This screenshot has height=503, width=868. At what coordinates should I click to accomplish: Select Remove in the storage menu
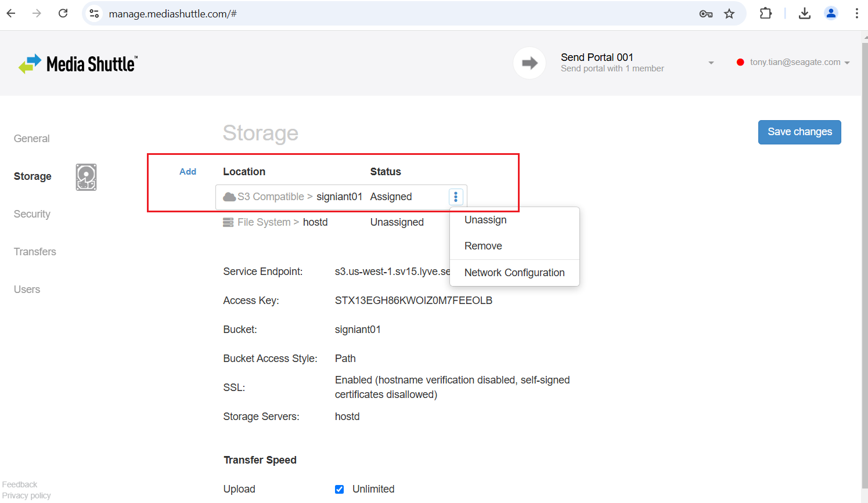tap(483, 246)
